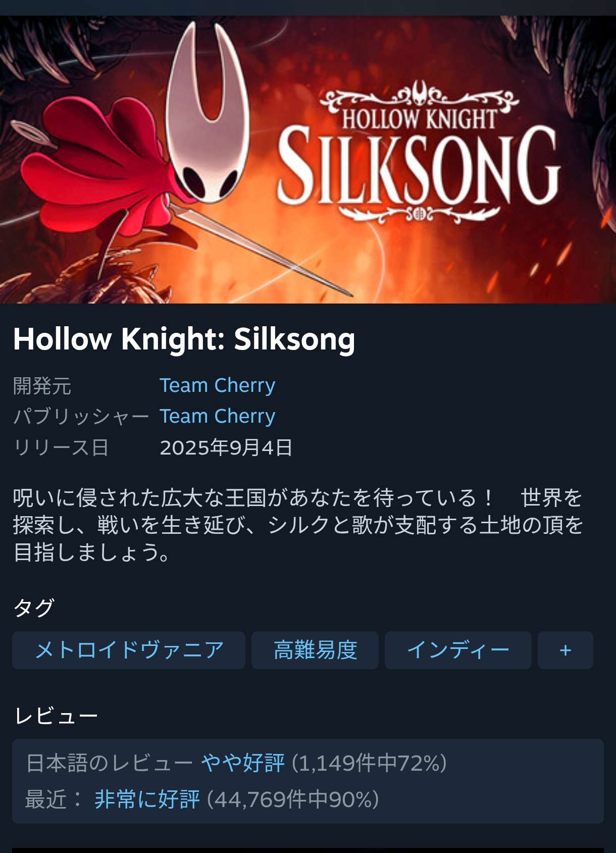Open developer Team Cherry link beside 開発元
The height and width of the screenshot is (853, 616).
click(218, 385)
